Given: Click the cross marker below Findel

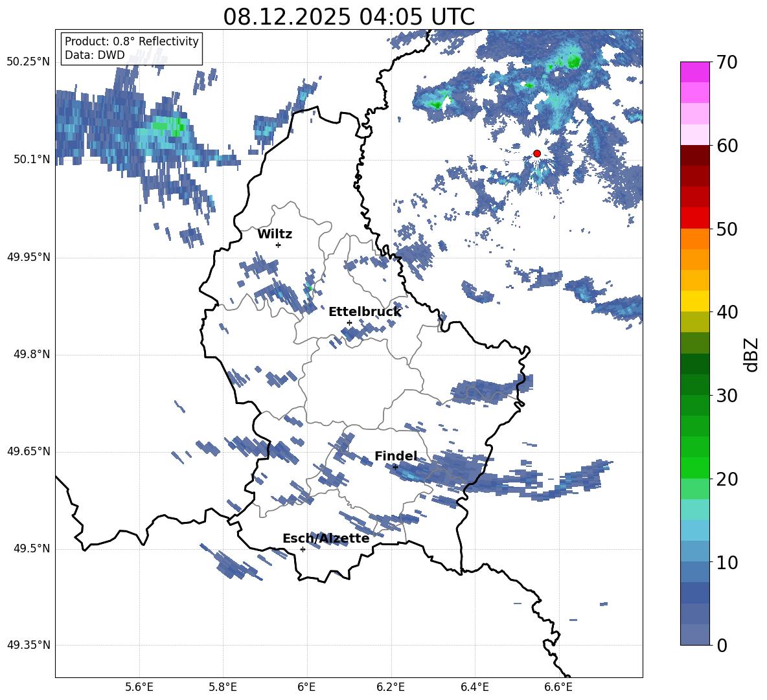Looking at the screenshot, I should pyautogui.click(x=395, y=468).
